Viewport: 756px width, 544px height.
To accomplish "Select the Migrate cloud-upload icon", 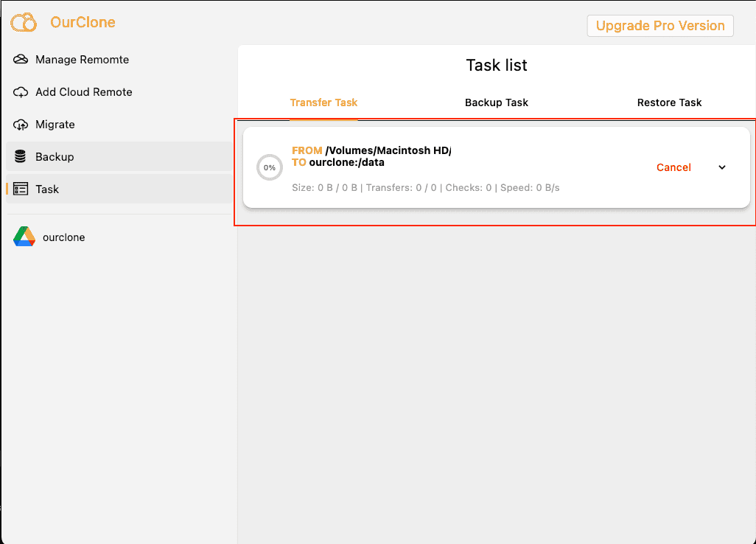I will [x=21, y=125].
